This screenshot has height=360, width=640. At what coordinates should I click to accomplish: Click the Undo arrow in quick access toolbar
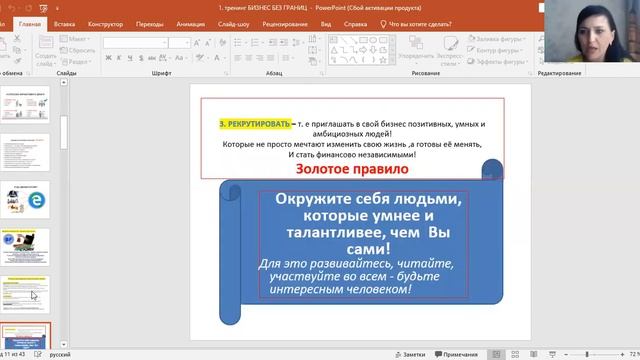[x=12, y=8]
